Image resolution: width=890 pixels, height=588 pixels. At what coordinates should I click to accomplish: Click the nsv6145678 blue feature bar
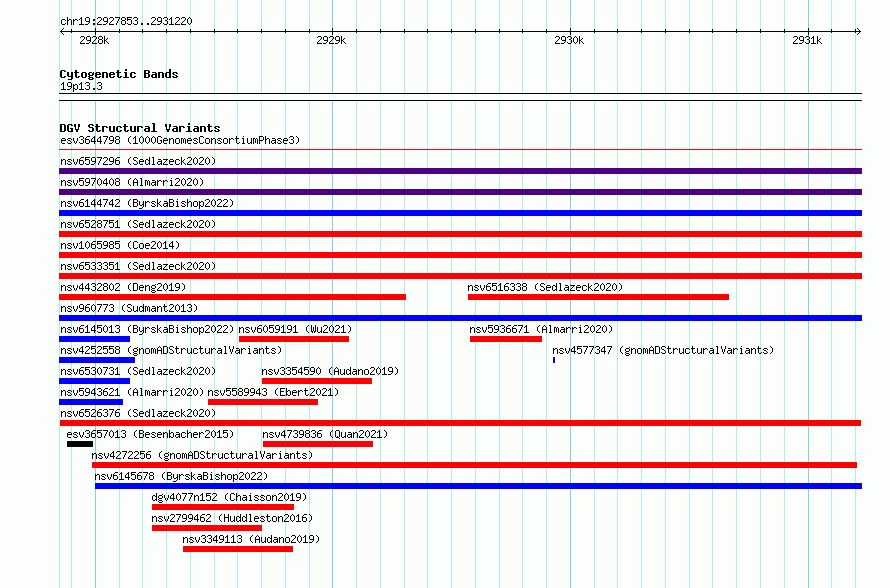click(x=478, y=486)
